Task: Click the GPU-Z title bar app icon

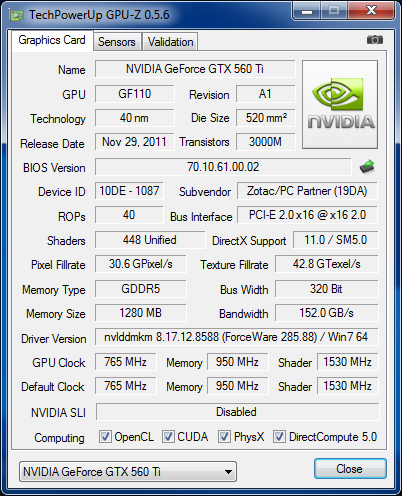Action: click(17, 15)
